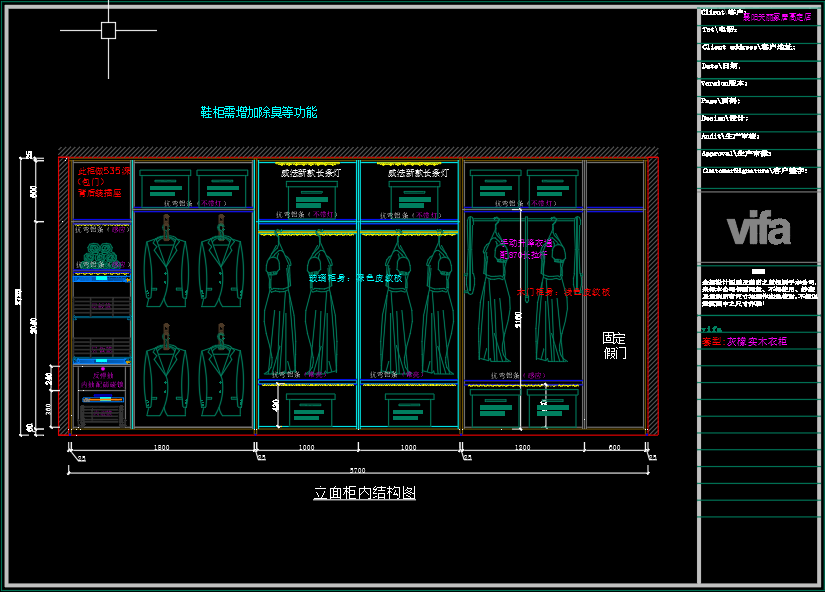Click the shoe drawer at bottom-left cabinet
The height and width of the screenshot is (592, 825).
point(102,409)
